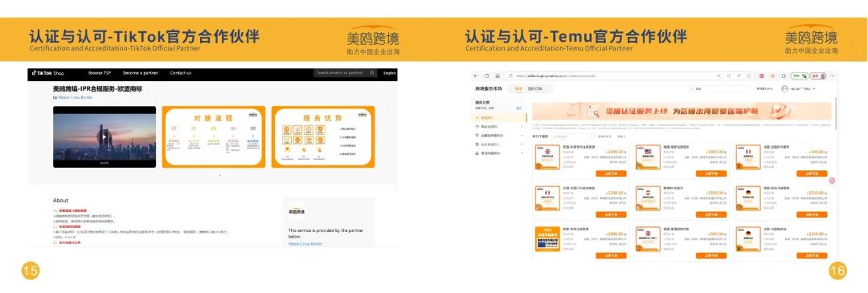Click the red extension icon in browser toolbar
Image resolution: width=868 pixels, height=293 pixels.
point(762,75)
